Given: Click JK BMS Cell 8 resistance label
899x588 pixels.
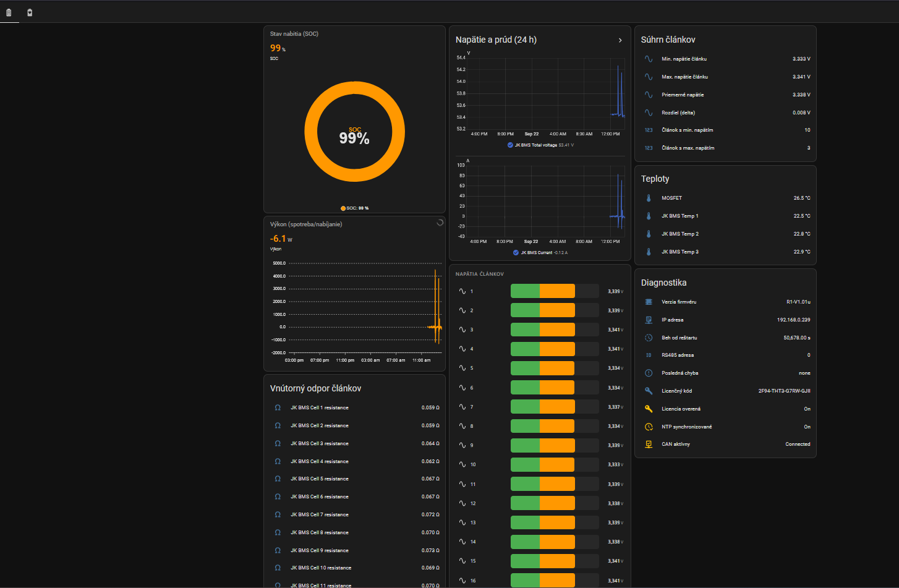Looking at the screenshot, I should point(320,532).
